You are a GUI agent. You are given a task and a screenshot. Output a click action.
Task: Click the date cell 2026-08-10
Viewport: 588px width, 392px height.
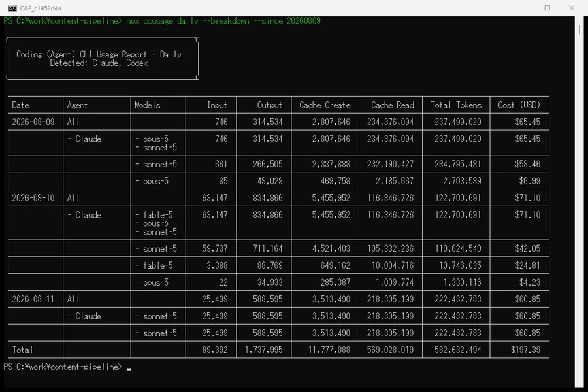click(33, 198)
